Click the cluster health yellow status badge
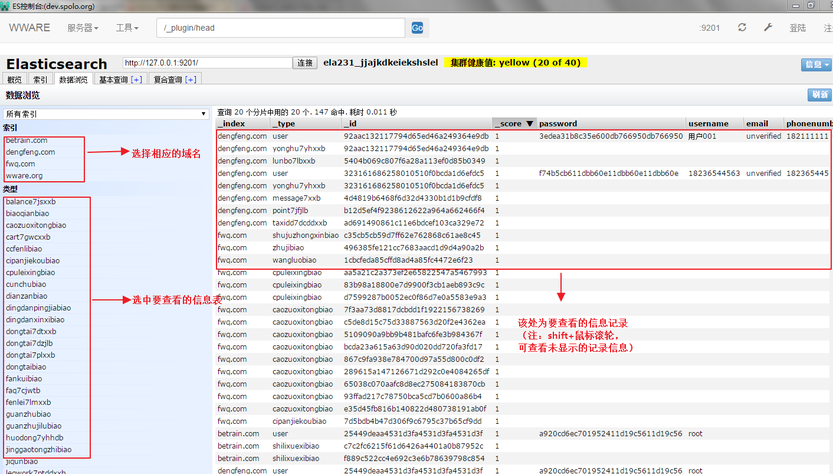This screenshot has width=833, height=474. [x=515, y=63]
